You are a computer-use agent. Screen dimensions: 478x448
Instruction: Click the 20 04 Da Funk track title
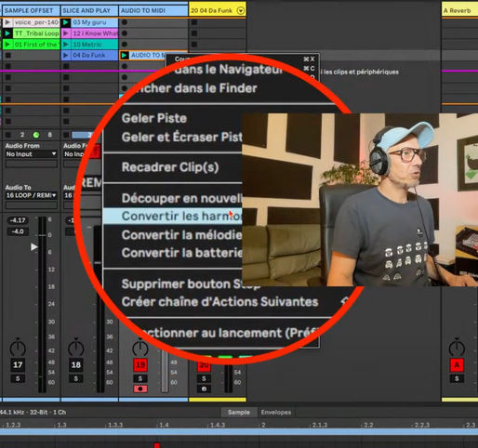click(212, 10)
